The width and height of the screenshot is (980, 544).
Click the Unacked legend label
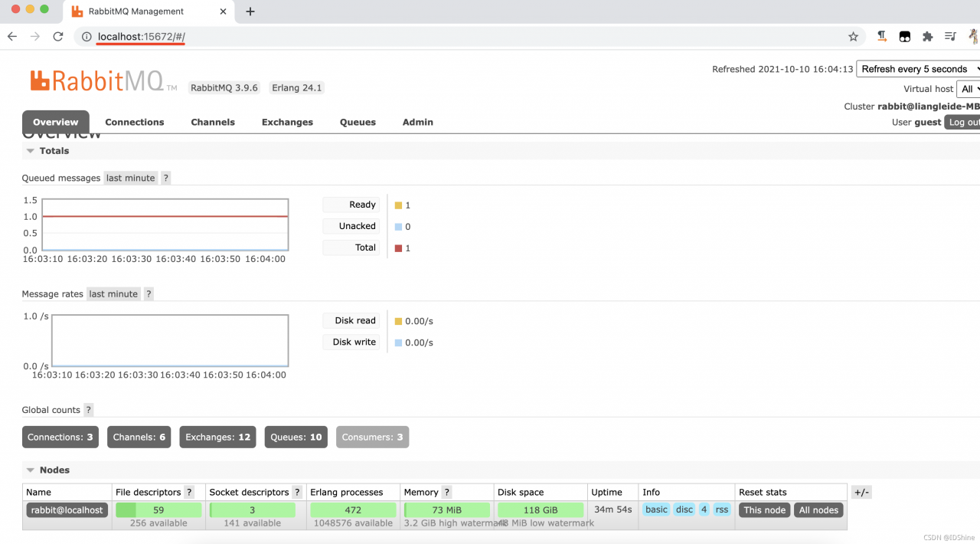pos(351,226)
